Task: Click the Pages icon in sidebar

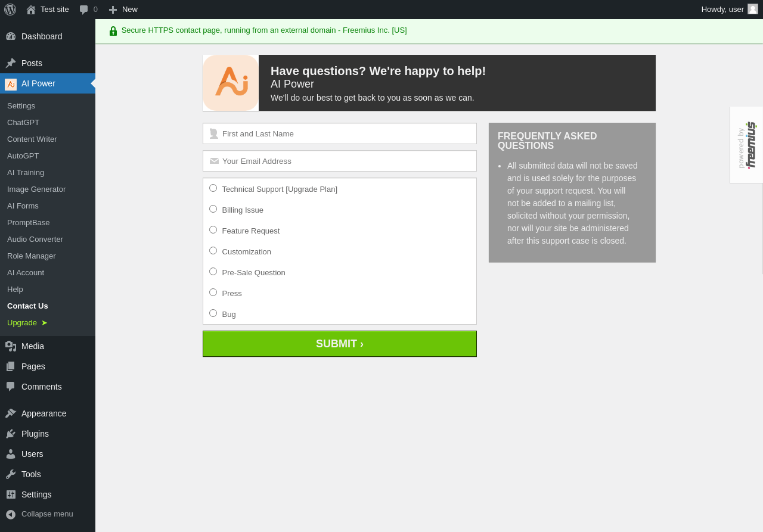Action: point(11,366)
